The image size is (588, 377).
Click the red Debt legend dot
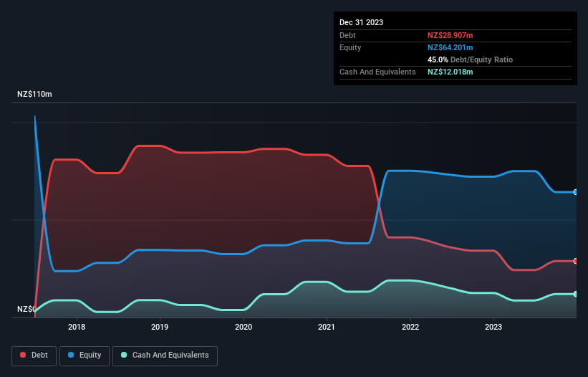pyautogui.click(x=23, y=355)
